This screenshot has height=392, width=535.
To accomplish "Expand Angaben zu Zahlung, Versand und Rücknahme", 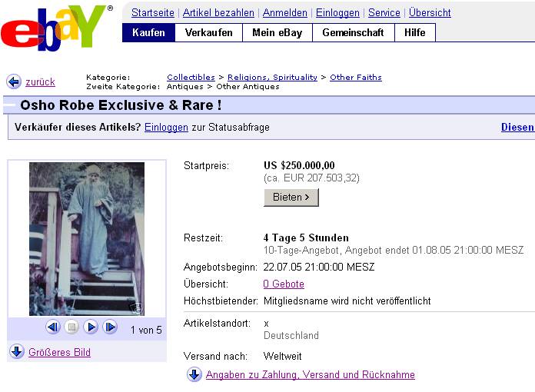I will click(310, 374).
